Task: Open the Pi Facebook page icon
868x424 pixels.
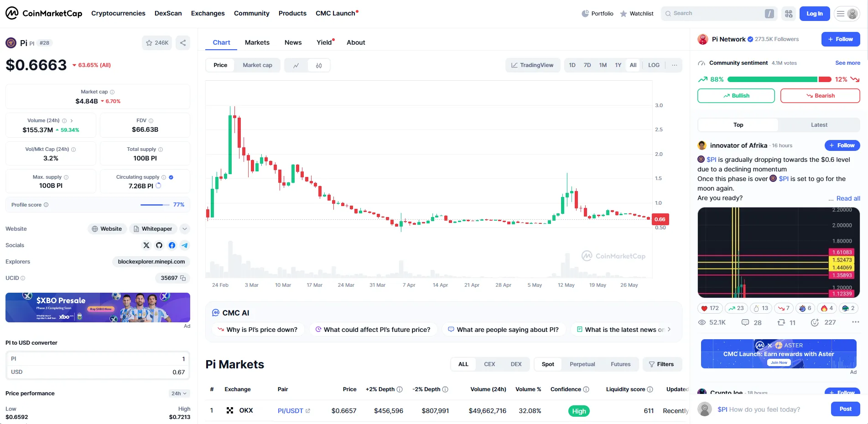Action: (172, 245)
